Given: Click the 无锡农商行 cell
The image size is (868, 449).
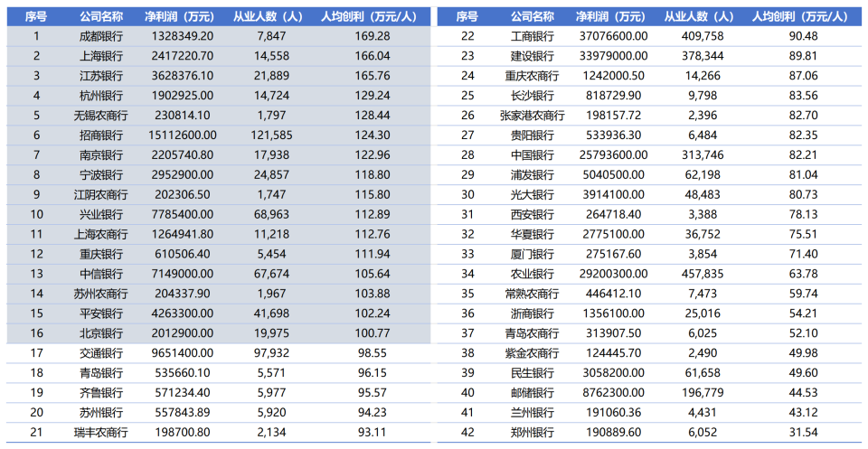Looking at the screenshot, I should pos(100,116).
